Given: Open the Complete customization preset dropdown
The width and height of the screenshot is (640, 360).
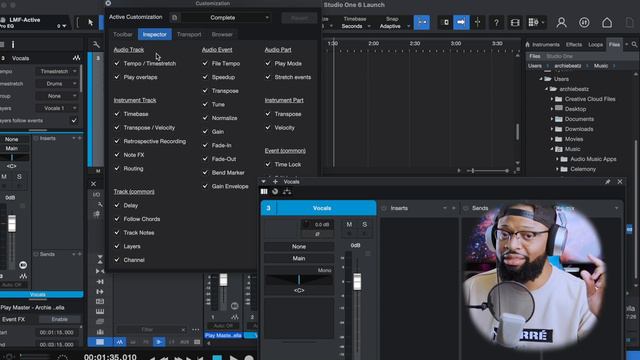Looking at the screenshot, I should tap(226, 18).
